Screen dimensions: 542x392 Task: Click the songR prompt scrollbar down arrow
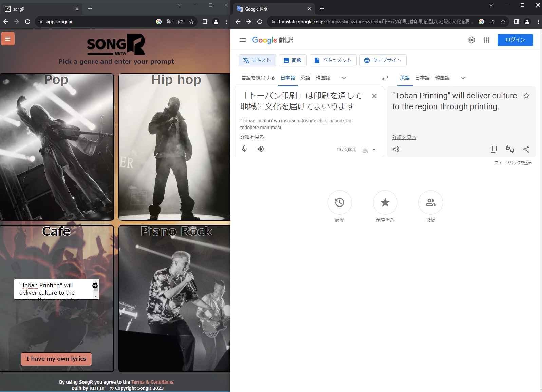(96, 296)
